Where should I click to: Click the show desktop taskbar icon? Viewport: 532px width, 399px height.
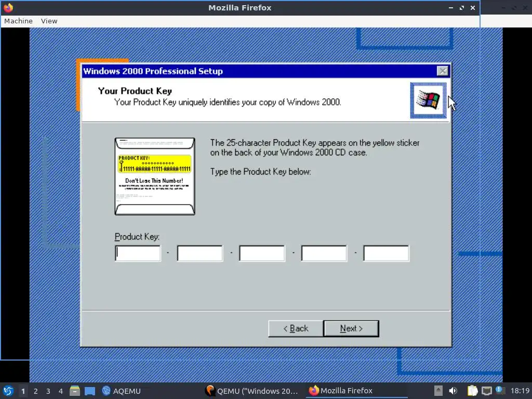(90, 391)
